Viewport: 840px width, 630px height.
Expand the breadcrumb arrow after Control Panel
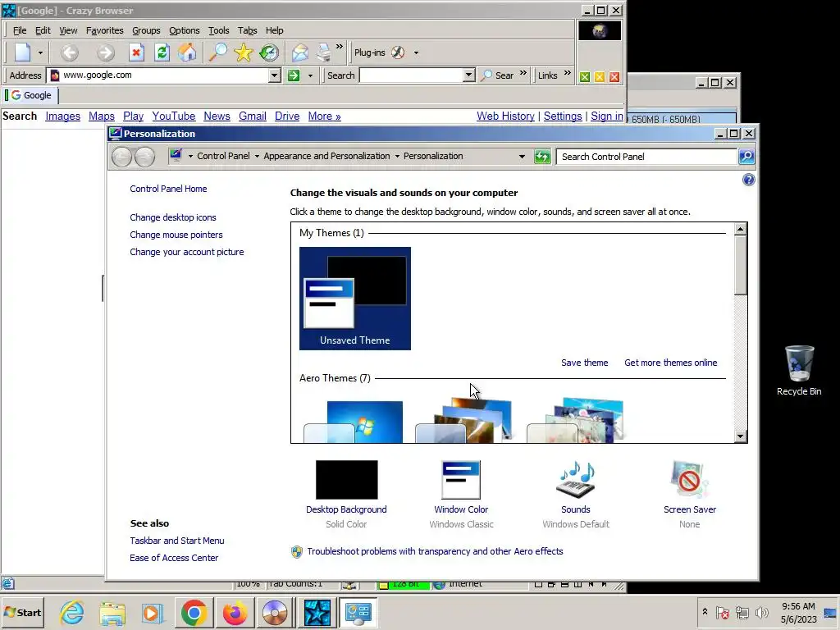click(257, 157)
